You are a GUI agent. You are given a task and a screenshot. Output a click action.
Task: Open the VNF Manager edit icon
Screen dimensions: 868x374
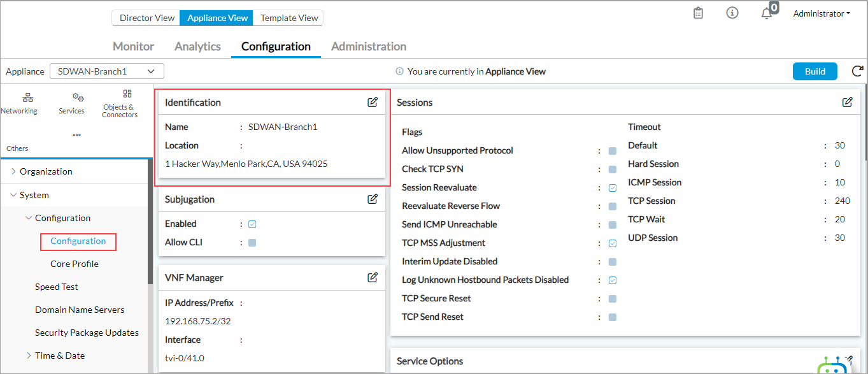[373, 277]
